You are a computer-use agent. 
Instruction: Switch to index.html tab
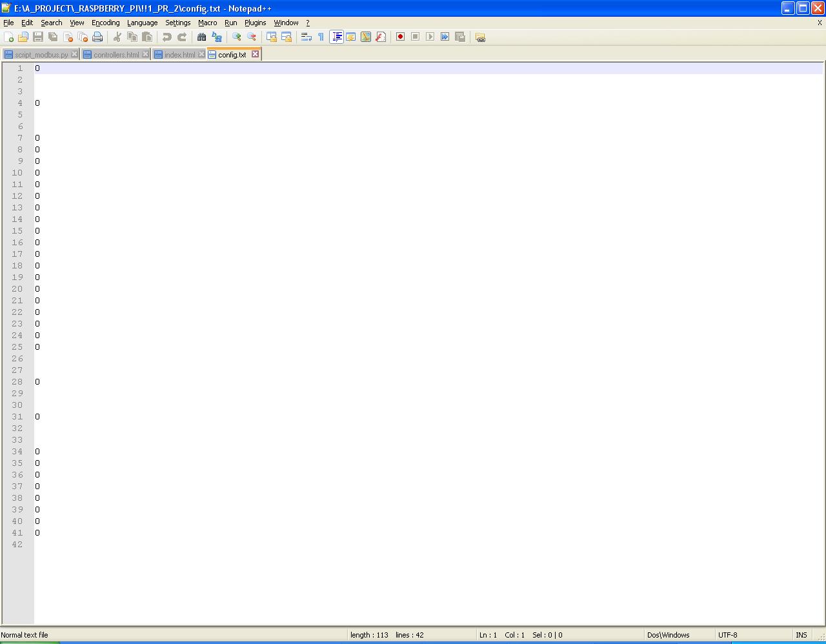pyautogui.click(x=179, y=55)
